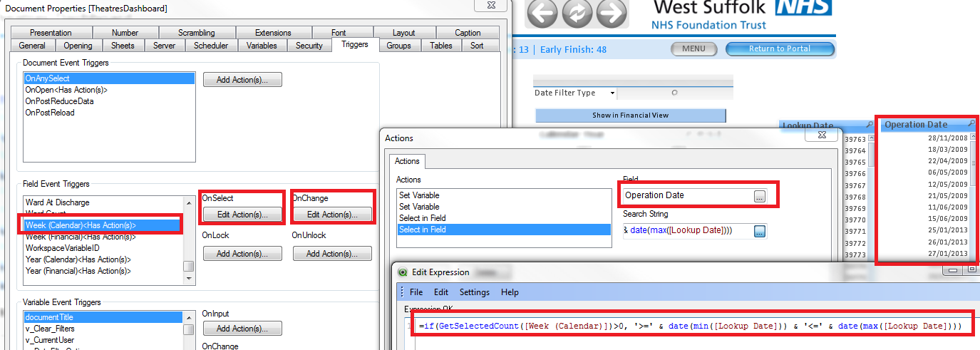Select the Security tab
The height and width of the screenshot is (350, 980).
click(309, 46)
